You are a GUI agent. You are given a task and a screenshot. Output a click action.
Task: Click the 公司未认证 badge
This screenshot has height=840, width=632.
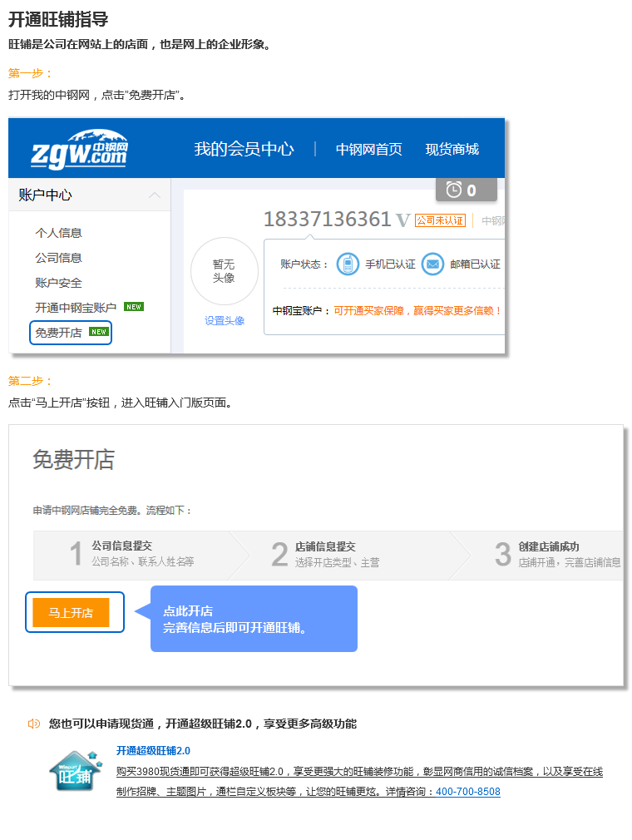point(440,220)
